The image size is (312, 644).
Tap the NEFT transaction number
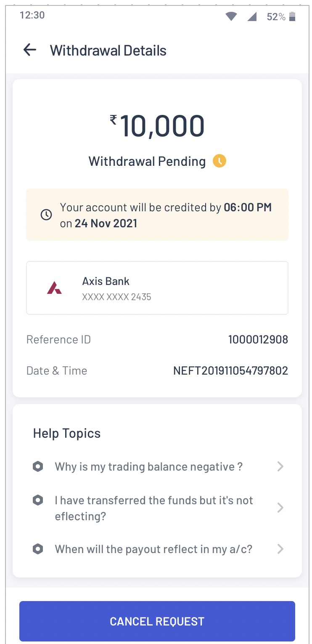coord(230,371)
